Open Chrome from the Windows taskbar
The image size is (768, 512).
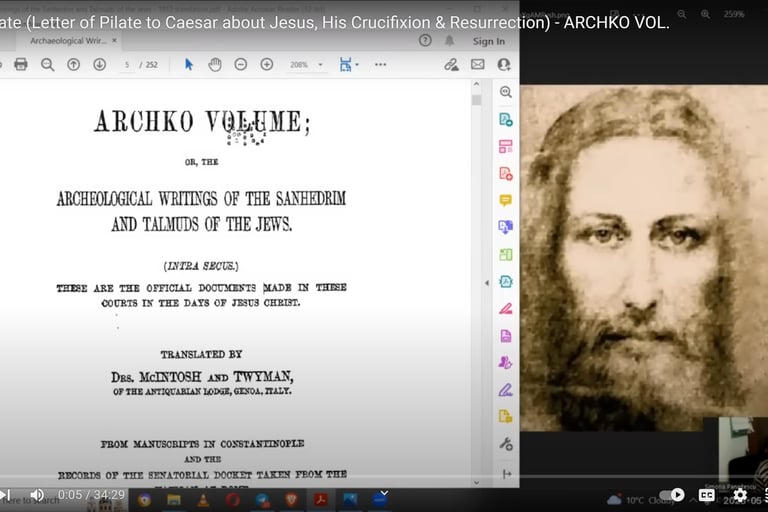click(x=144, y=500)
